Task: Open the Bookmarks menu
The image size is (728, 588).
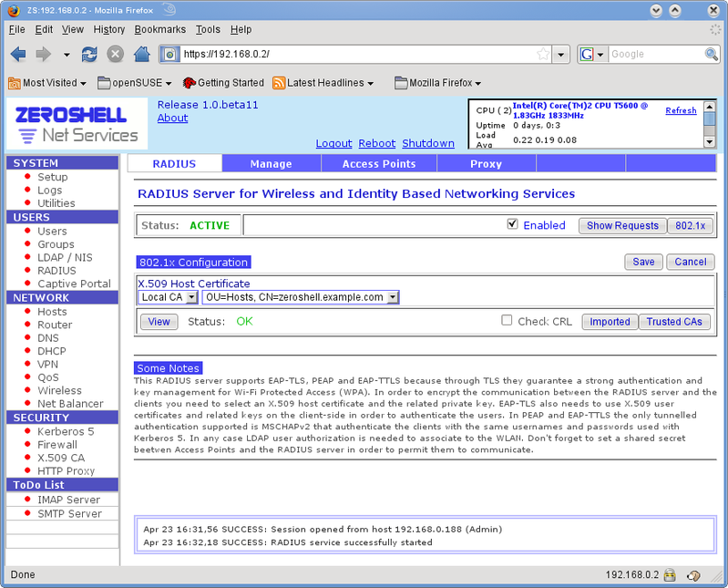Action: (159, 29)
